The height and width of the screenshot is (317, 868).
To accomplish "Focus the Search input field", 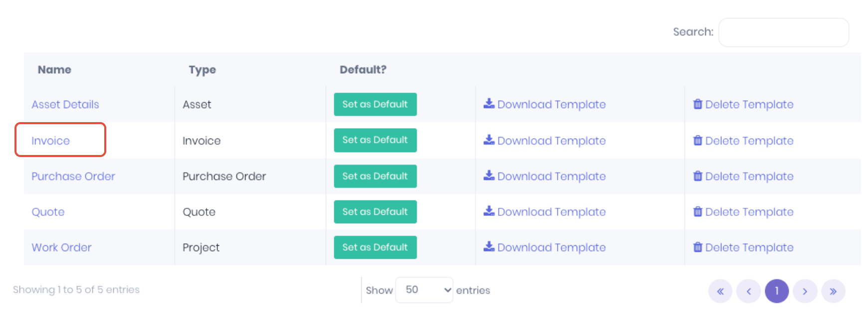I will tap(784, 32).
